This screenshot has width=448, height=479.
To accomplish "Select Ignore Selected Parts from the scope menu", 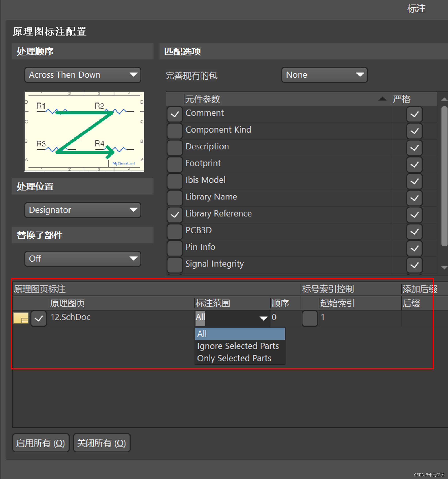I will (x=238, y=346).
